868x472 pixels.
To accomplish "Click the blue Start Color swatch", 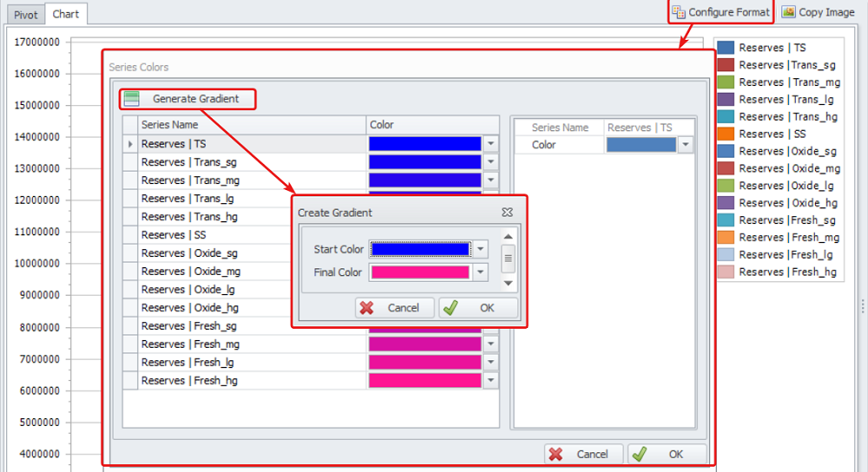I will click(421, 250).
